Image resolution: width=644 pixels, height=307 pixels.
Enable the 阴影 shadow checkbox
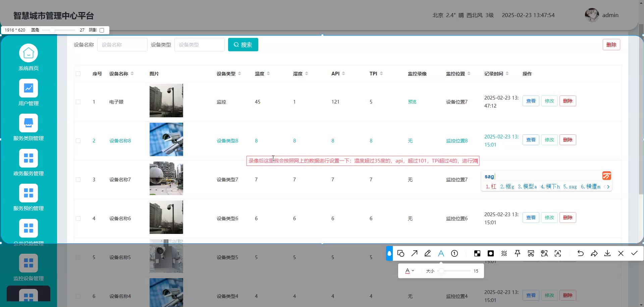tap(102, 30)
